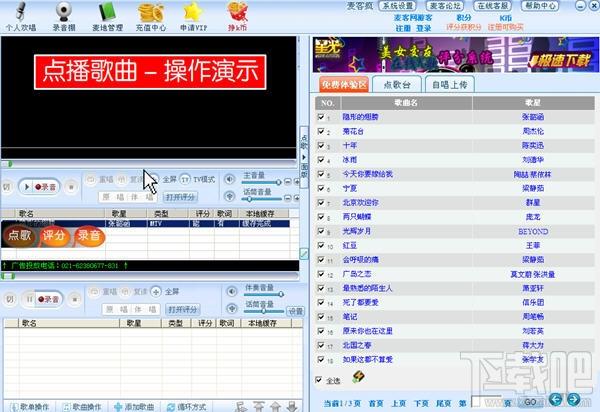
Task: Open 系统设置 menu button
Action: 397,6
